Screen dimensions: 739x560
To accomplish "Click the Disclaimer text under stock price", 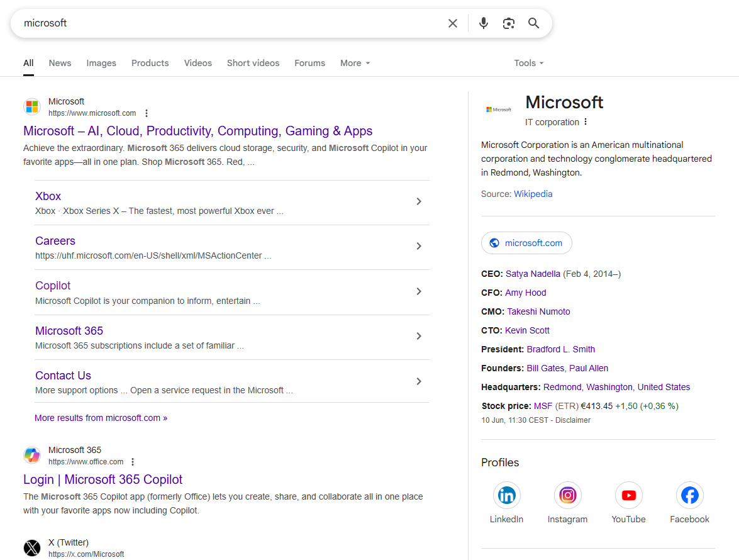I will 572,420.
